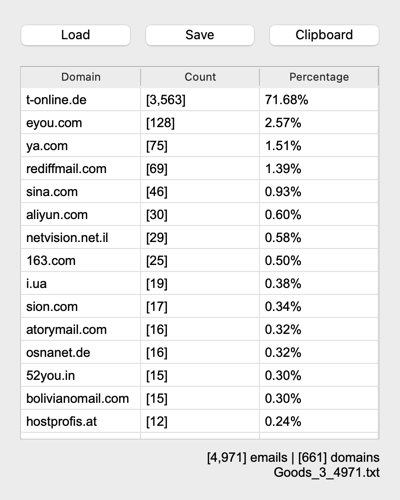Image resolution: width=400 pixels, height=500 pixels.
Task: Select the hostprofis.at row
Action: click(x=200, y=422)
